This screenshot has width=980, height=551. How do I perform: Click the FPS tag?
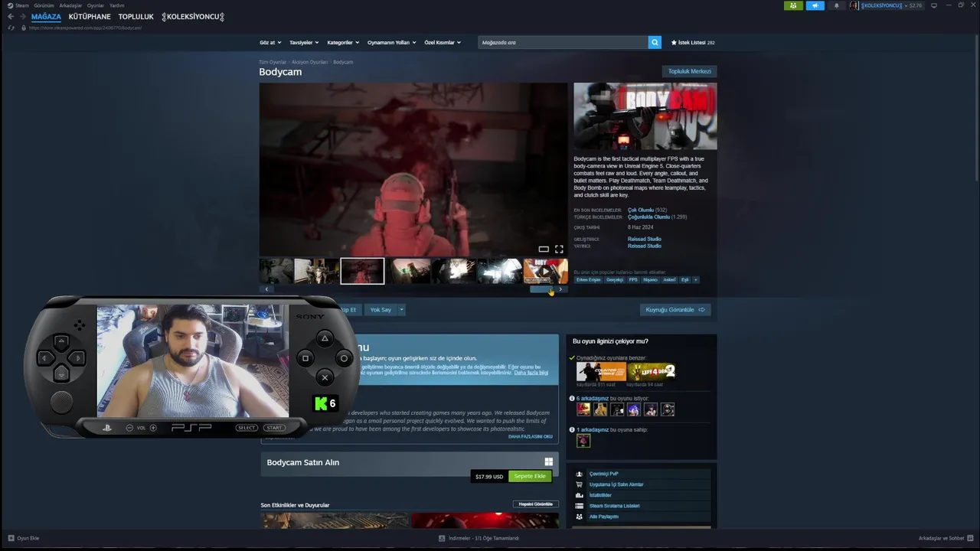633,280
